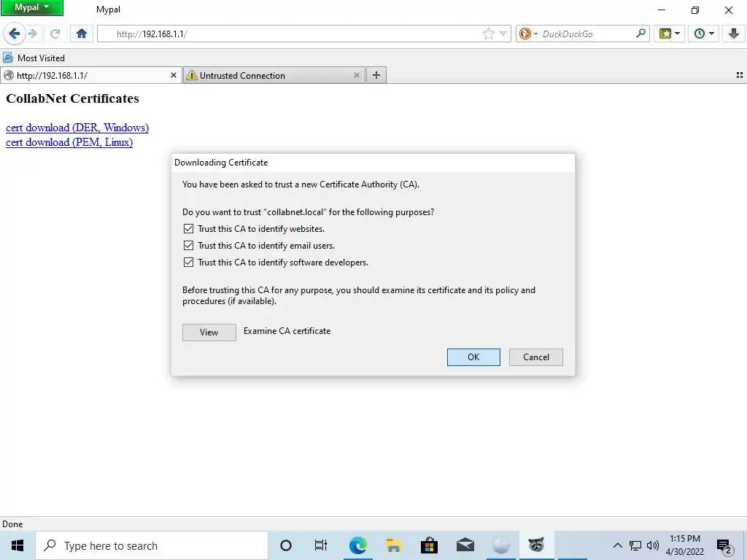The height and width of the screenshot is (560, 747).
Task: Open the DuckDuckGo search engine selector
Action: click(x=528, y=34)
